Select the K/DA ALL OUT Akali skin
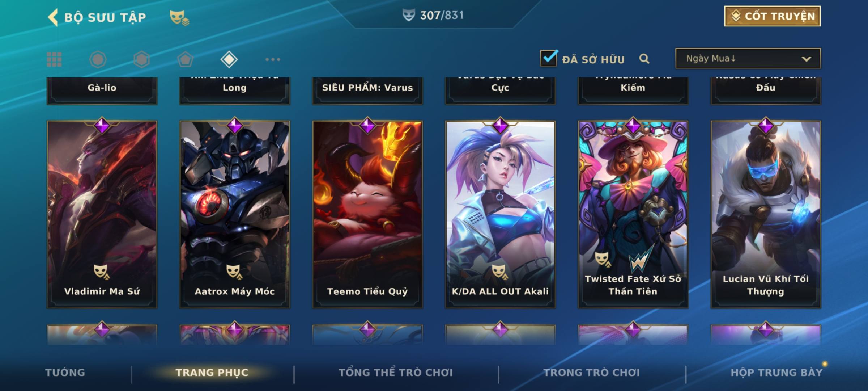 (x=500, y=214)
